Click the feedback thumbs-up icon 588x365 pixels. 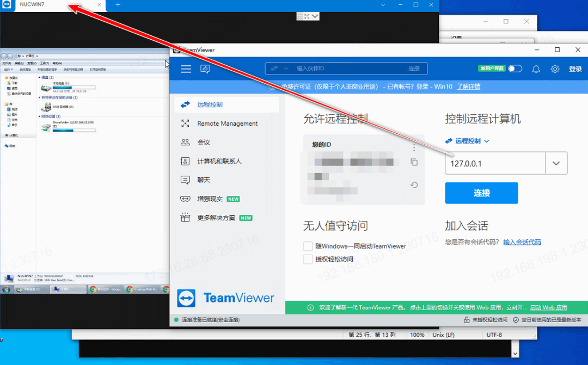tap(205, 69)
